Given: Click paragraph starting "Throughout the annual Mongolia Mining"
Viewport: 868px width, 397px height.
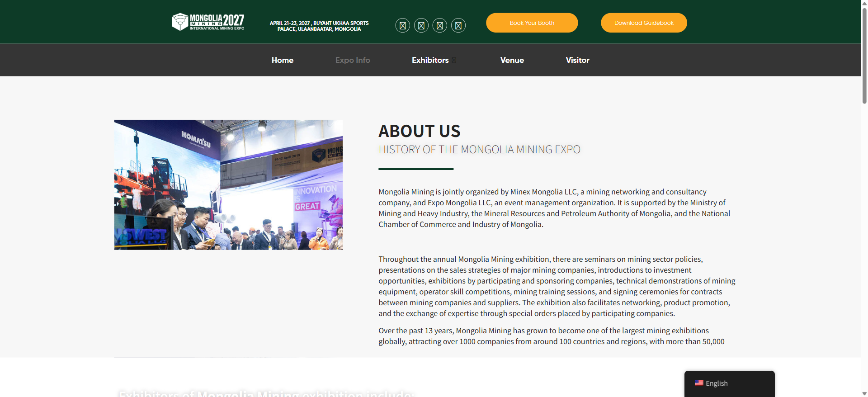Looking at the screenshot, I should coord(557,286).
